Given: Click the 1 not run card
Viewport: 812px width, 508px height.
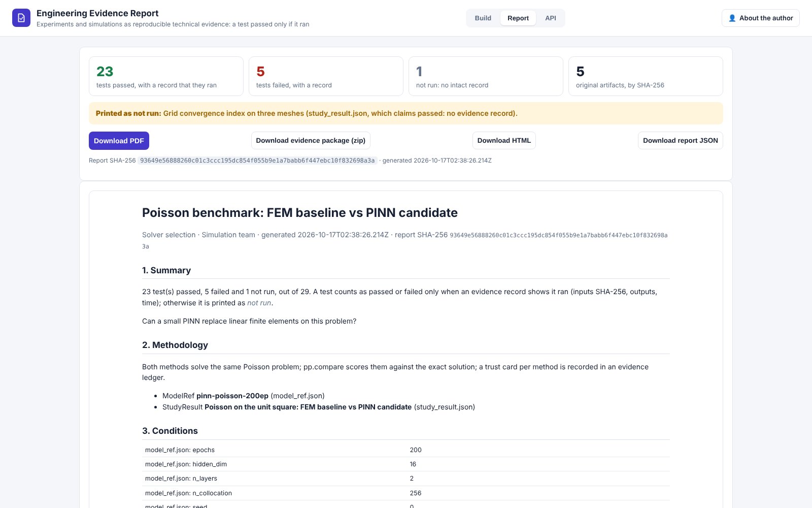Looking at the screenshot, I should pos(486,76).
